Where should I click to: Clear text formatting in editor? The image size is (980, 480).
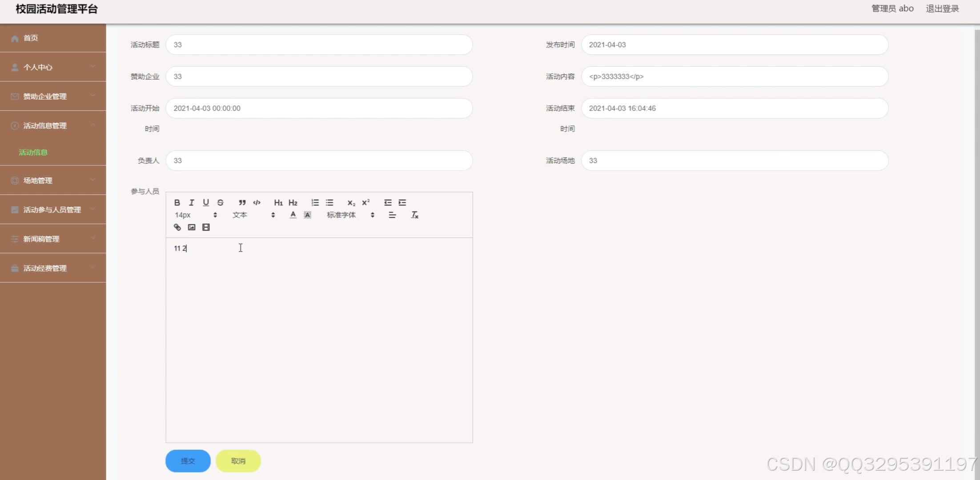414,215
